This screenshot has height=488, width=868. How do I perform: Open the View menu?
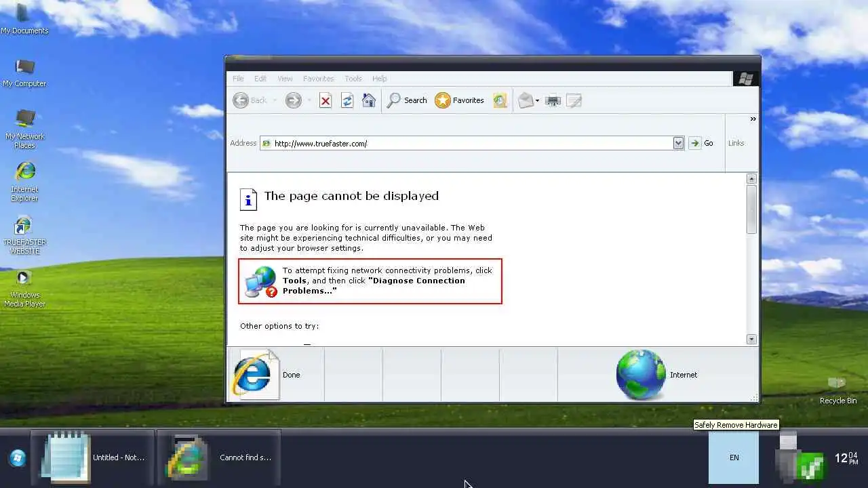click(285, 79)
